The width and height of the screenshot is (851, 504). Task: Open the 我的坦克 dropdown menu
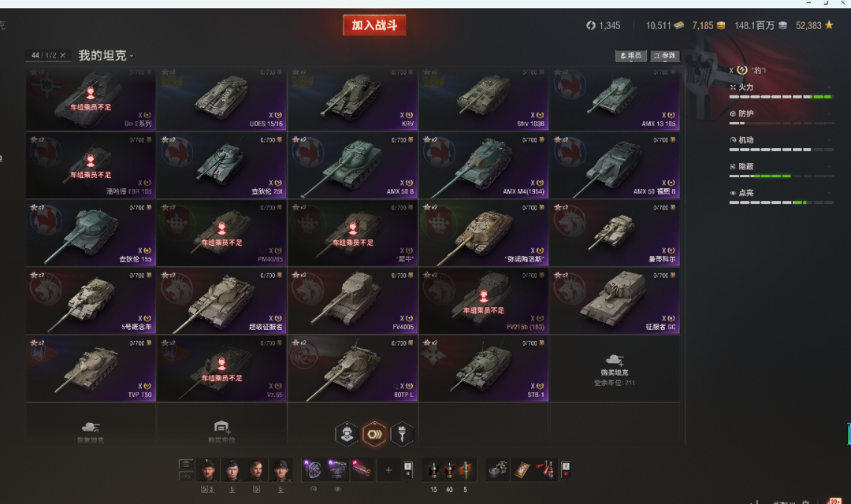(106, 55)
